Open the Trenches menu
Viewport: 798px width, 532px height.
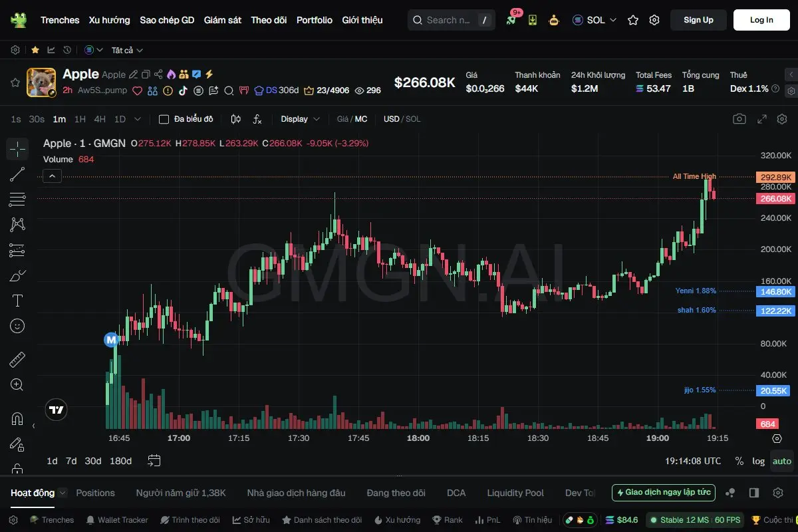pyautogui.click(x=60, y=20)
